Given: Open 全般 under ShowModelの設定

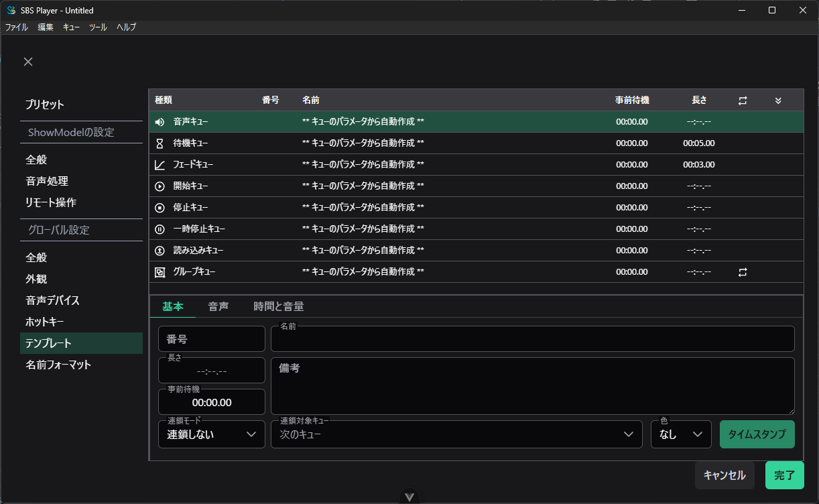Looking at the screenshot, I should click(81, 160).
